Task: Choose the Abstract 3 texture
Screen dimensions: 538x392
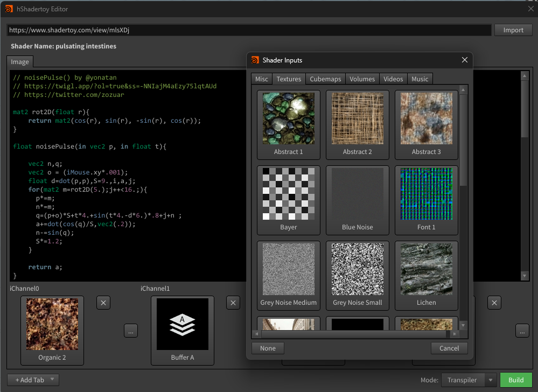Action: coord(427,125)
